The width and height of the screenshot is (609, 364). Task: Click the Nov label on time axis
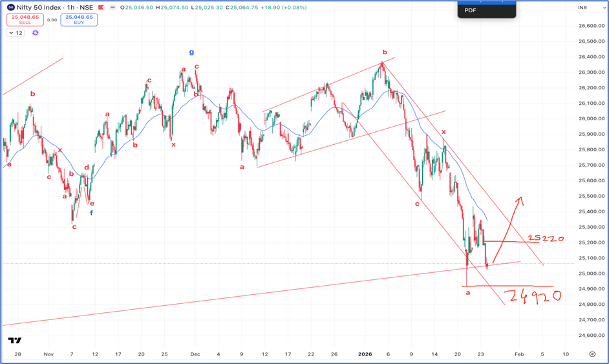(48, 354)
